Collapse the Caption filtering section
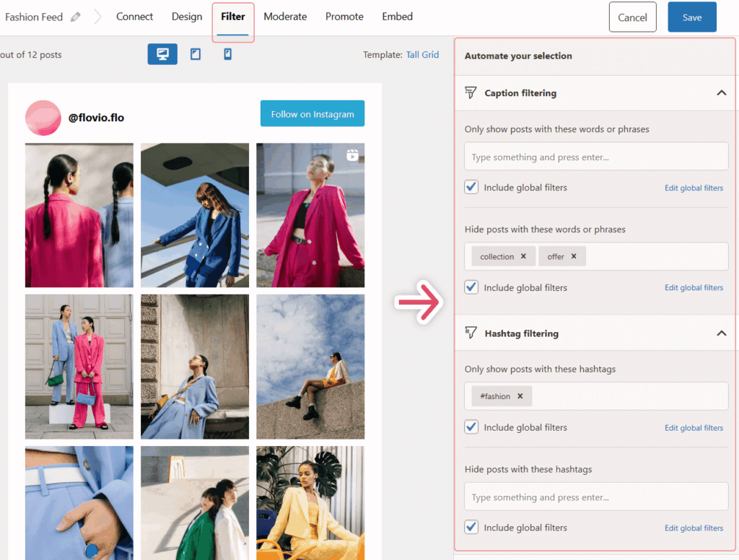This screenshot has width=739, height=560. click(x=722, y=93)
